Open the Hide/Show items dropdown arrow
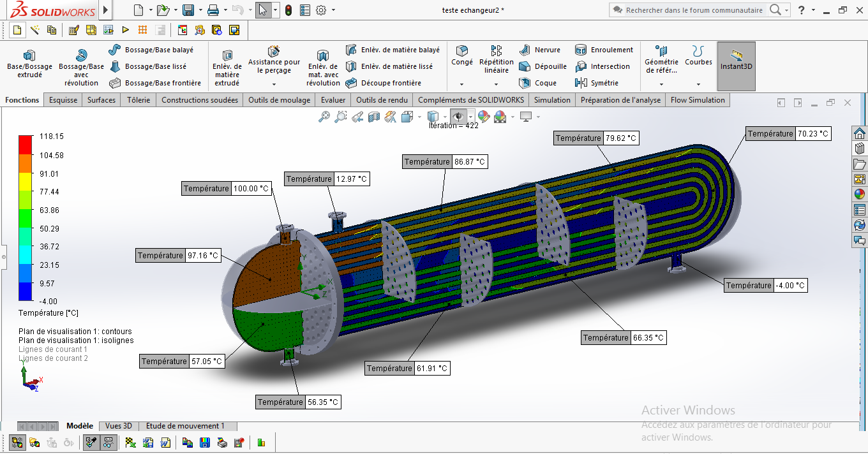This screenshot has height=454, width=868. (470, 117)
